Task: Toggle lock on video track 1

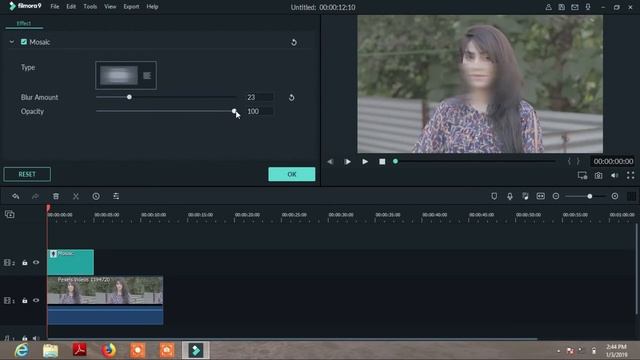Action: [x=24, y=300]
